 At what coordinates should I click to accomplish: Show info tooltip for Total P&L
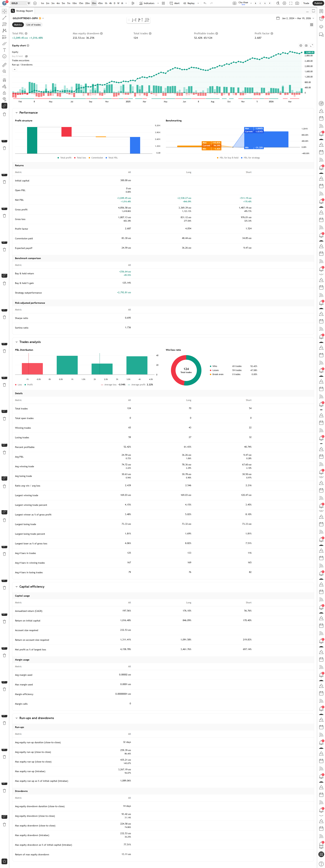coord(26,34)
